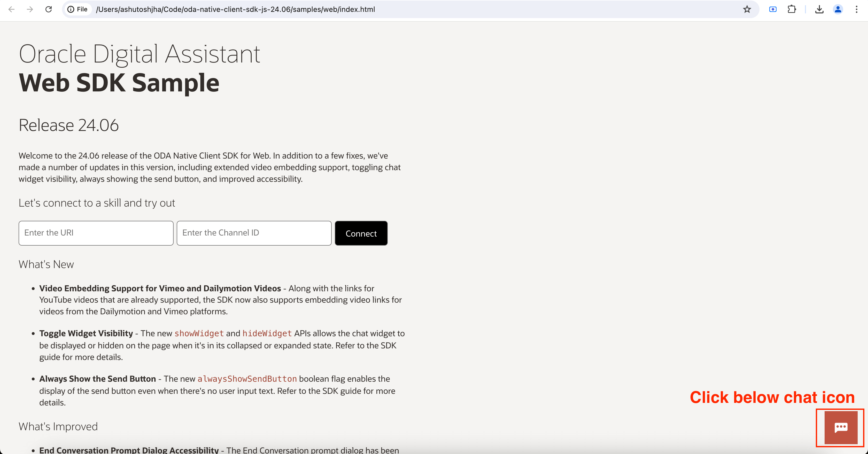
Task: Select the address bar URL
Action: click(235, 10)
